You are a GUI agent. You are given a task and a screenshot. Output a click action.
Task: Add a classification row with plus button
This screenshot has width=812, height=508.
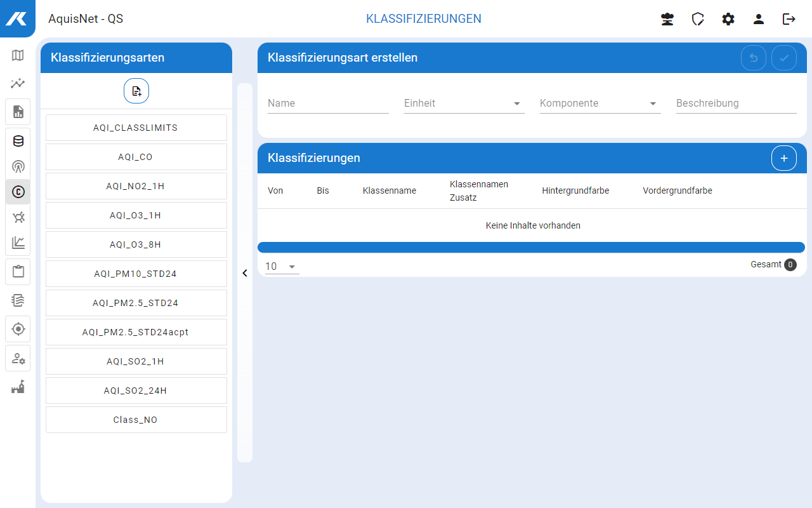[783, 158]
